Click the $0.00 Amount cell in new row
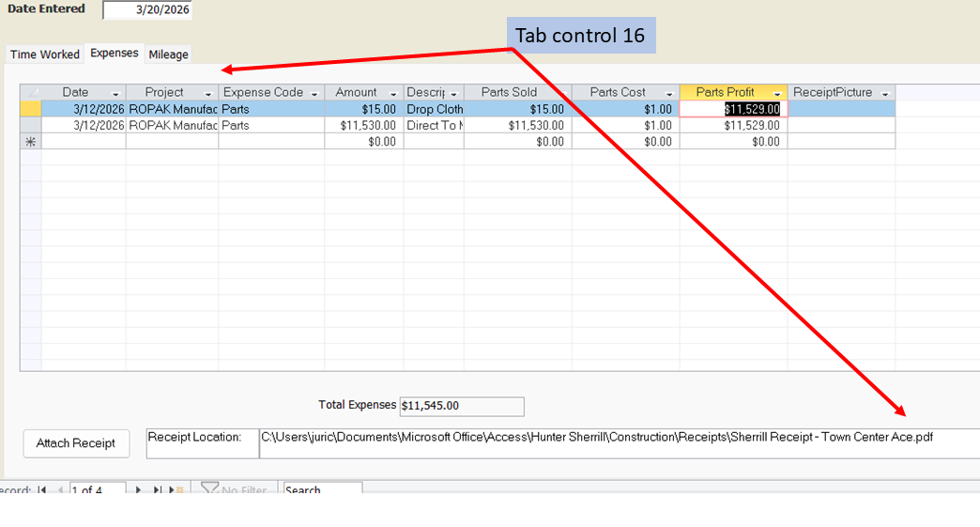 point(364,142)
